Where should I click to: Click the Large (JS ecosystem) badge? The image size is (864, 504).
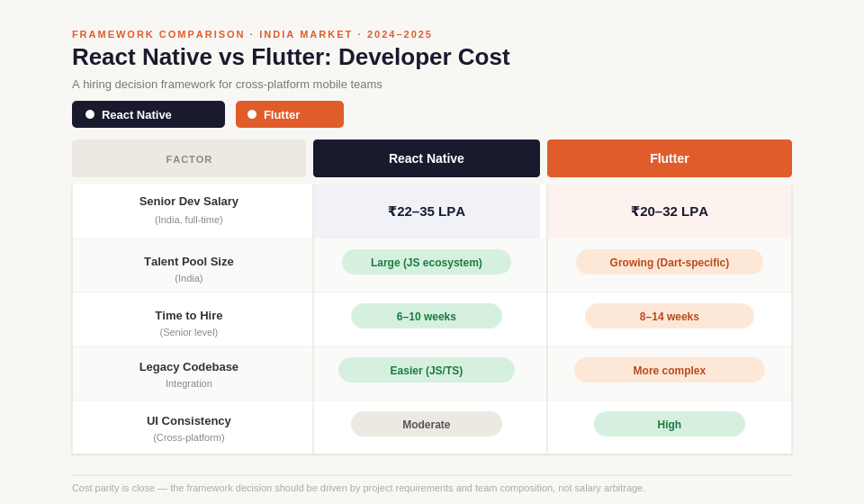(x=427, y=262)
